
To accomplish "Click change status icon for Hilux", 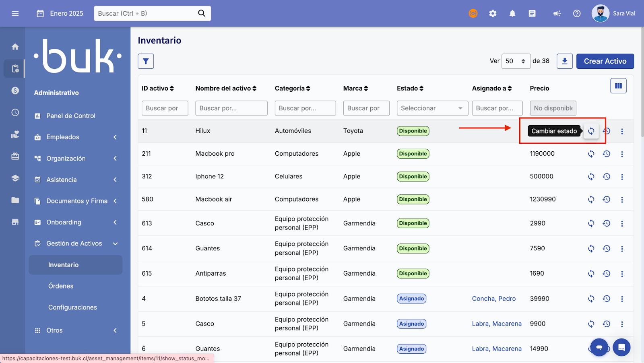I will click(x=591, y=131).
